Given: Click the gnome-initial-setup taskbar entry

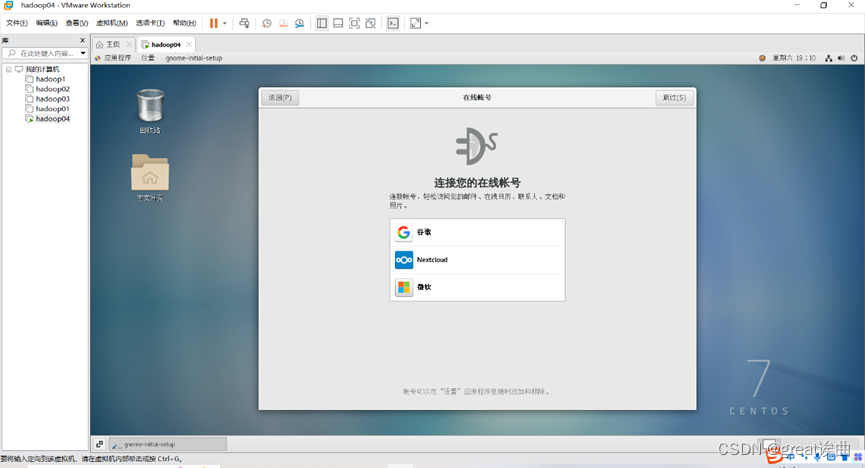Looking at the screenshot, I should click(x=168, y=444).
